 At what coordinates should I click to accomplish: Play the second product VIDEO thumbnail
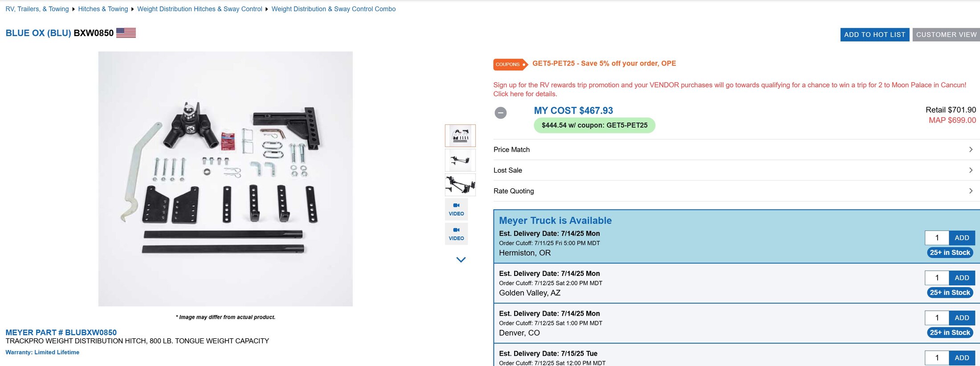pyautogui.click(x=456, y=234)
